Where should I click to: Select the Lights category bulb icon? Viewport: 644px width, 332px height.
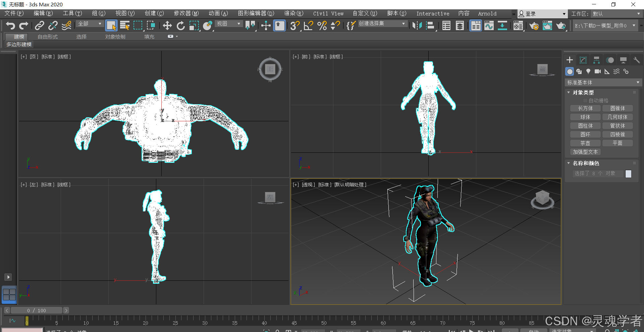pos(588,71)
